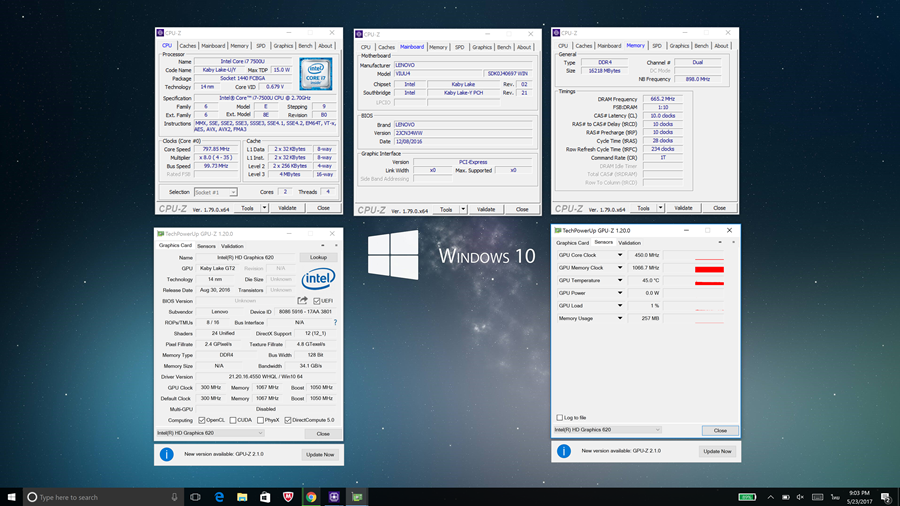
Task: Click the GPU Memory Clock red graph
Action: [709, 268]
